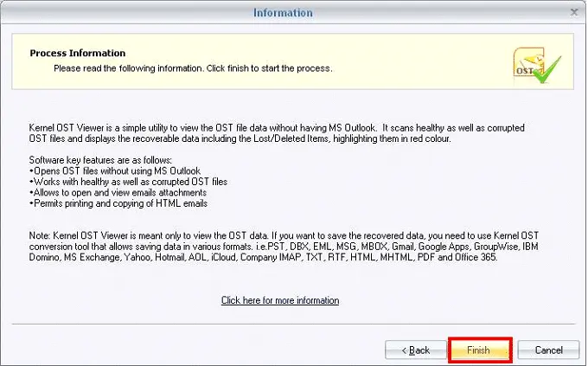Select the 'Process Information' heading
Viewport: 588px width, 366px height.
click(78, 53)
